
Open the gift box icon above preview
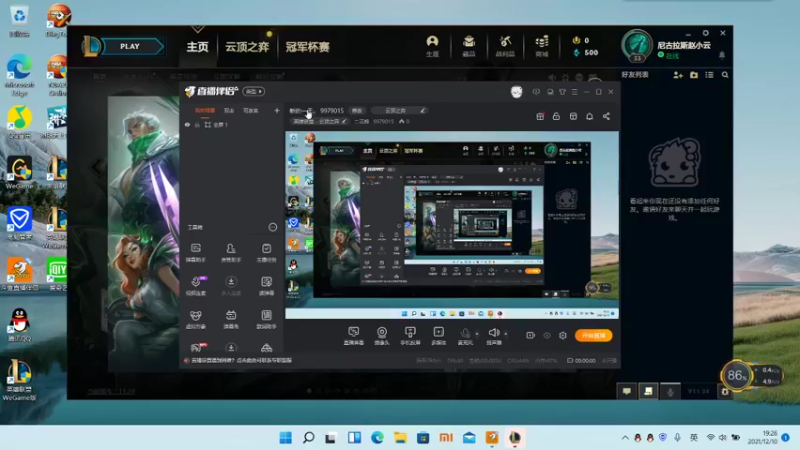(540, 116)
